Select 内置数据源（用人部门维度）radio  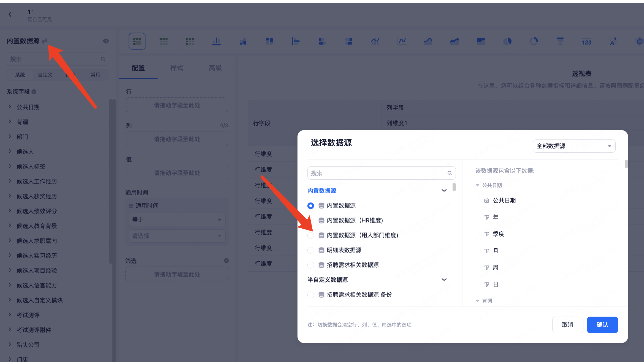[x=311, y=235]
